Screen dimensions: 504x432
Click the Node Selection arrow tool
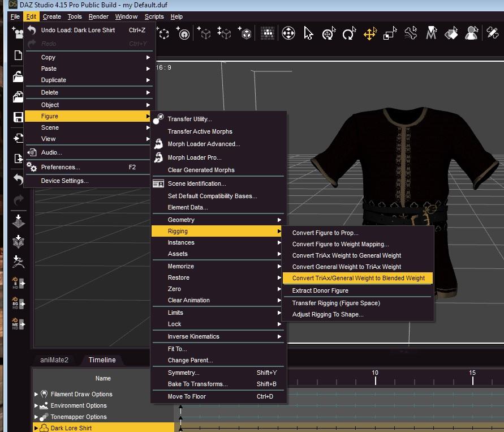(308, 34)
